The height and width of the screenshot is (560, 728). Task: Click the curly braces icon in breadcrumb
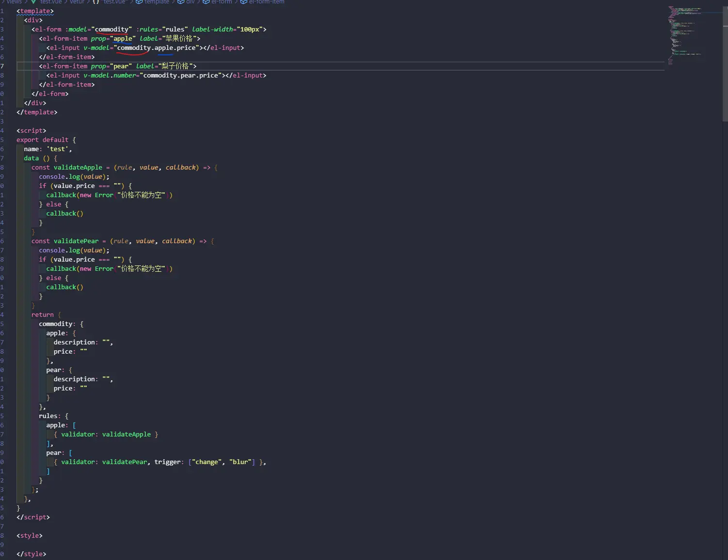click(x=96, y=2)
